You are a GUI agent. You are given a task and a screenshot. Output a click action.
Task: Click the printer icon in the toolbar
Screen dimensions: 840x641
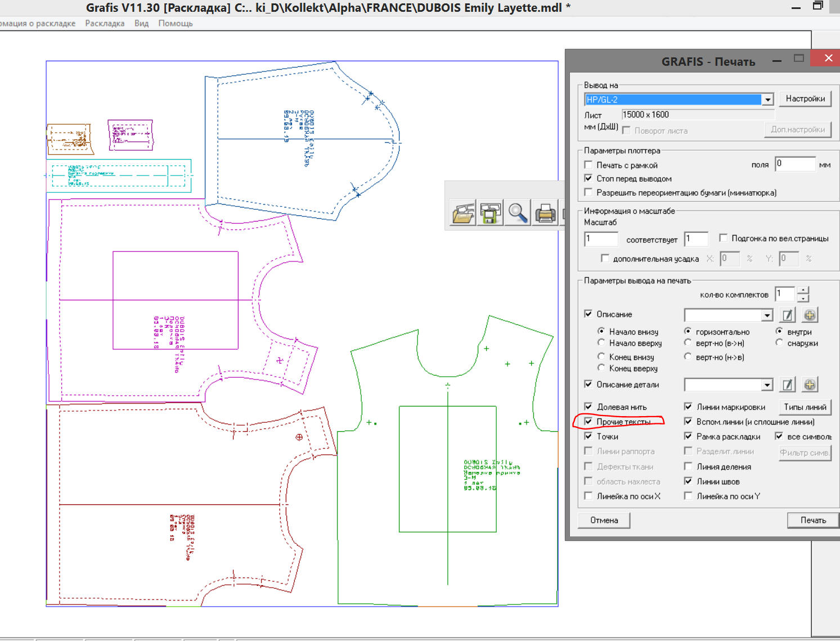click(545, 214)
